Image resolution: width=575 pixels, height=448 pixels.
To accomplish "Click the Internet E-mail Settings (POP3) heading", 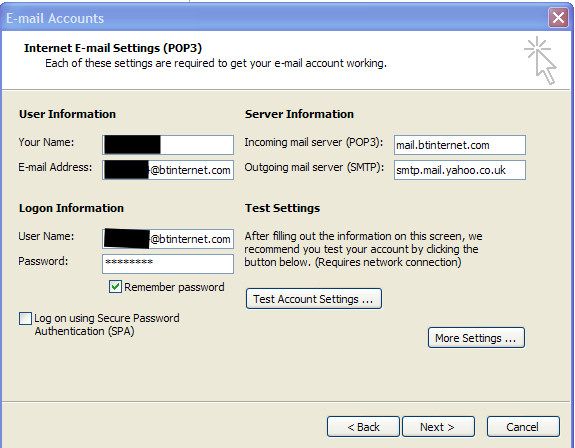I will click(113, 48).
